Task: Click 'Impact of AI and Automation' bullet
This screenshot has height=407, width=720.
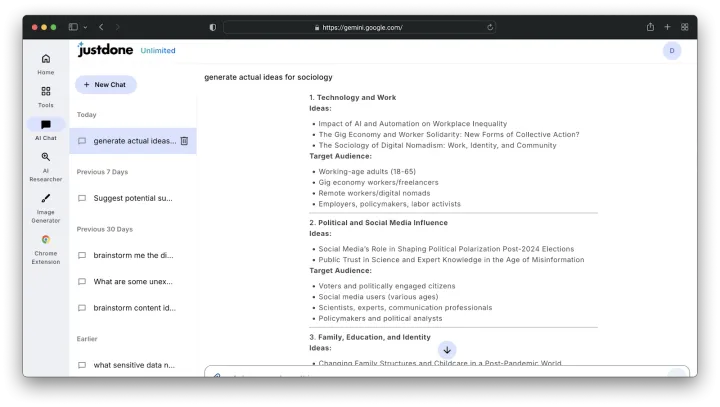Action: point(412,124)
